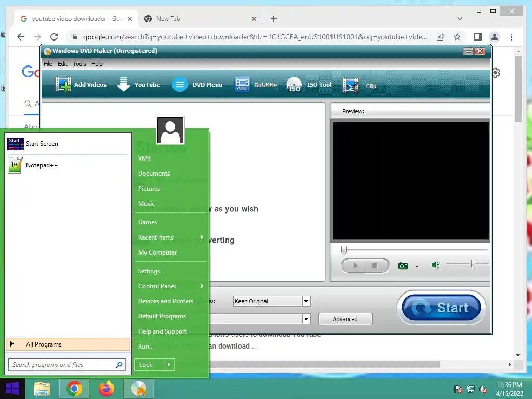Click the Clip film icon
Viewport: 532px width, 399px height.
coord(351,85)
